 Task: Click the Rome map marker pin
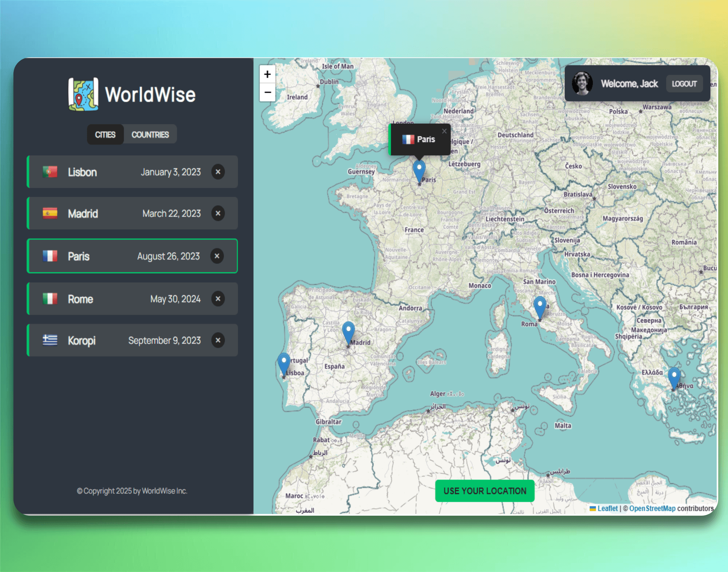click(540, 308)
